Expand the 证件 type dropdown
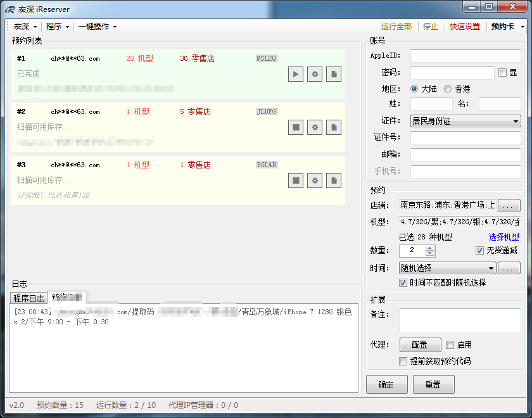532x418 pixels. (x=465, y=121)
